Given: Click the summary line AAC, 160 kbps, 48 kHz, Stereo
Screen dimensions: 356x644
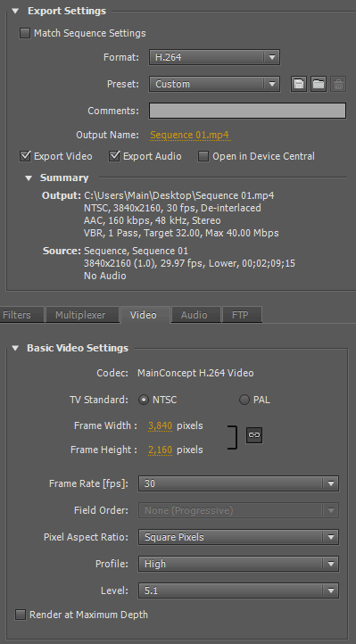Looking at the screenshot, I should click(x=153, y=220).
